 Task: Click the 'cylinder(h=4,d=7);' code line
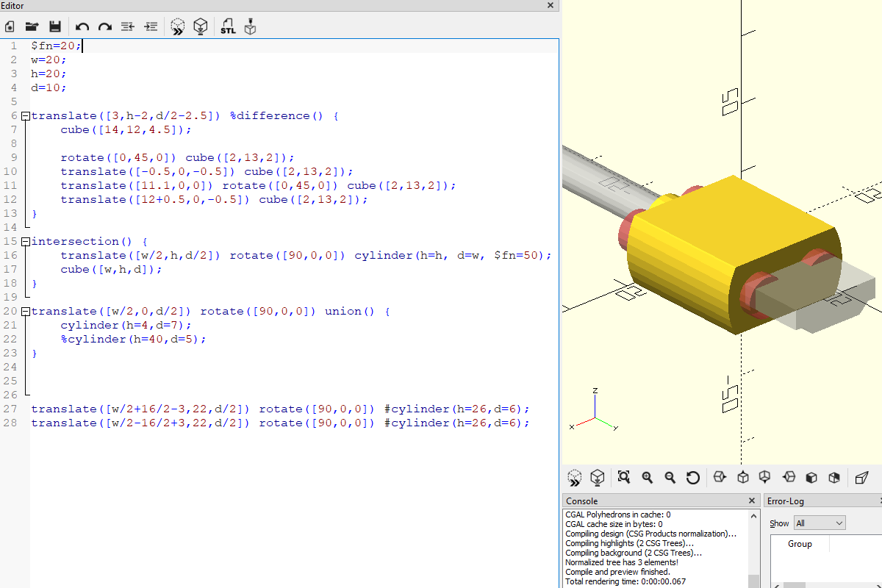[x=126, y=326]
